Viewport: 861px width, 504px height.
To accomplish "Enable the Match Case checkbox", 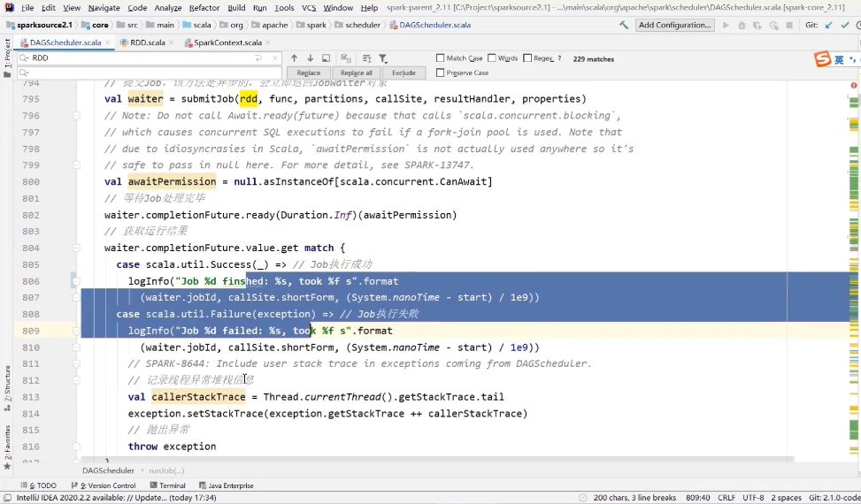I will click(x=441, y=58).
